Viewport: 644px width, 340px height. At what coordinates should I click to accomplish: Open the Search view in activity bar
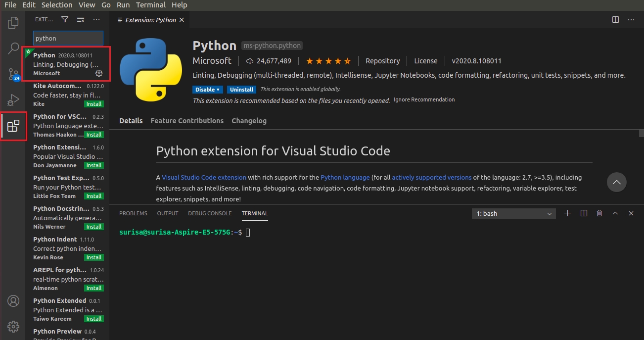point(13,49)
